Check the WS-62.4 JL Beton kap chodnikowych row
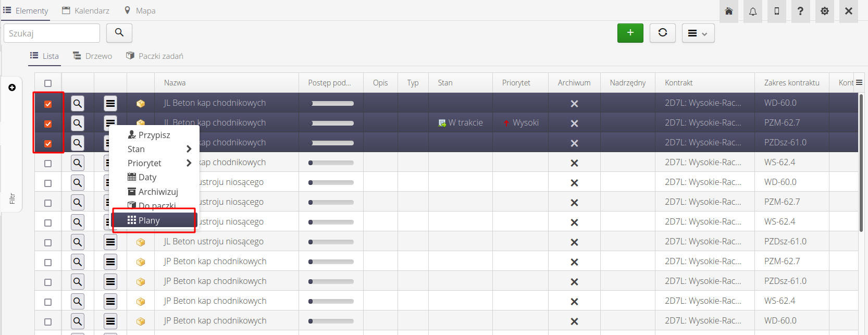The height and width of the screenshot is (335, 868). [x=48, y=164]
